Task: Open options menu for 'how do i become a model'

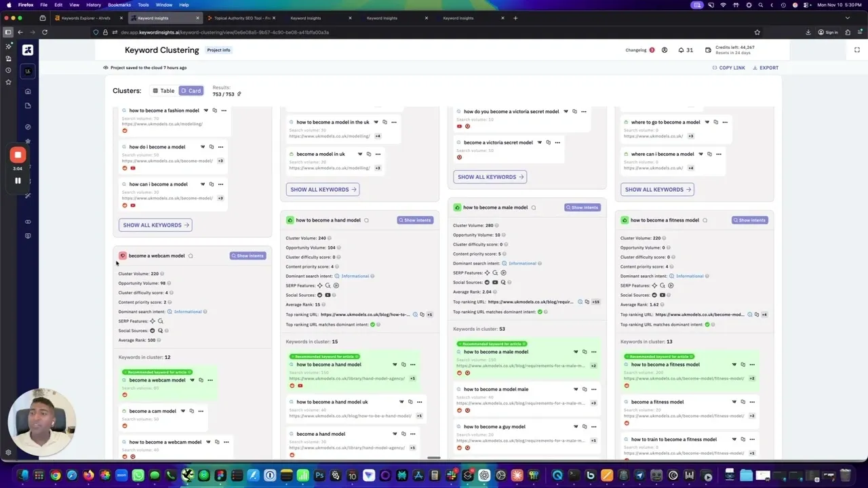Action: point(220,147)
